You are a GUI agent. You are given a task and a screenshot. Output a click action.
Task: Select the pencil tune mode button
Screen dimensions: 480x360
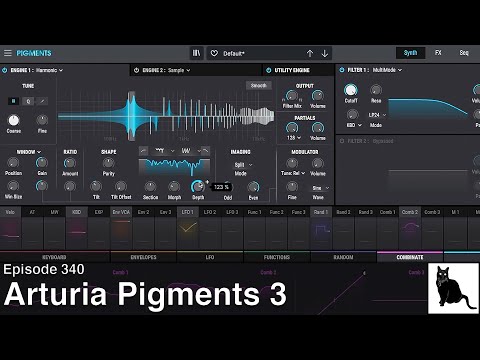point(42,101)
